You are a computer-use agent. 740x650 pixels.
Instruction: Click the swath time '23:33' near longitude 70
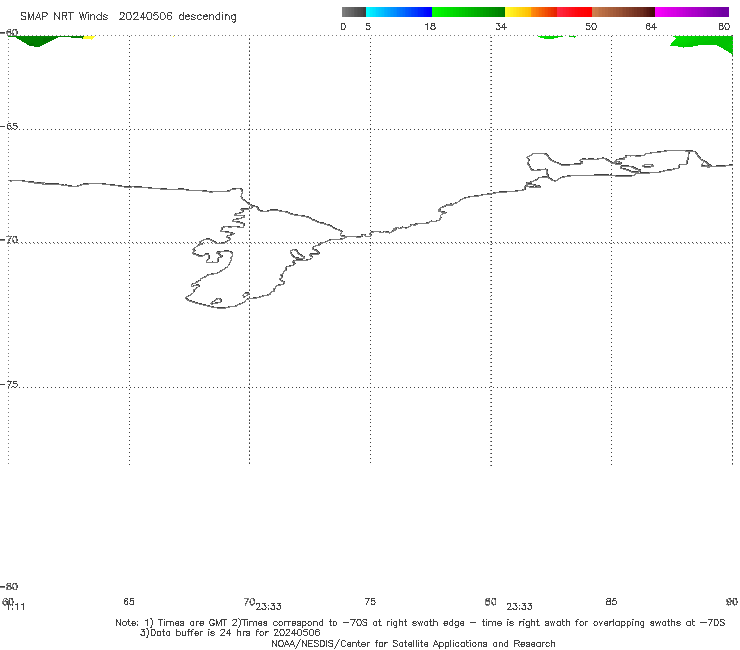pos(269,607)
